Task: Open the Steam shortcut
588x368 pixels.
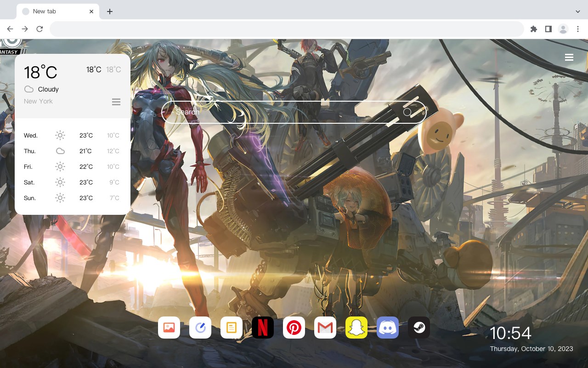Action: pyautogui.click(x=419, y=328)
